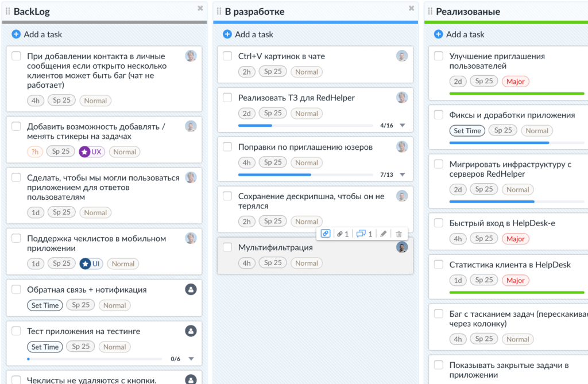Expand the 7/13 checklist on 'Поправки по приглашению юзеров'

click(x=402, y=175)
